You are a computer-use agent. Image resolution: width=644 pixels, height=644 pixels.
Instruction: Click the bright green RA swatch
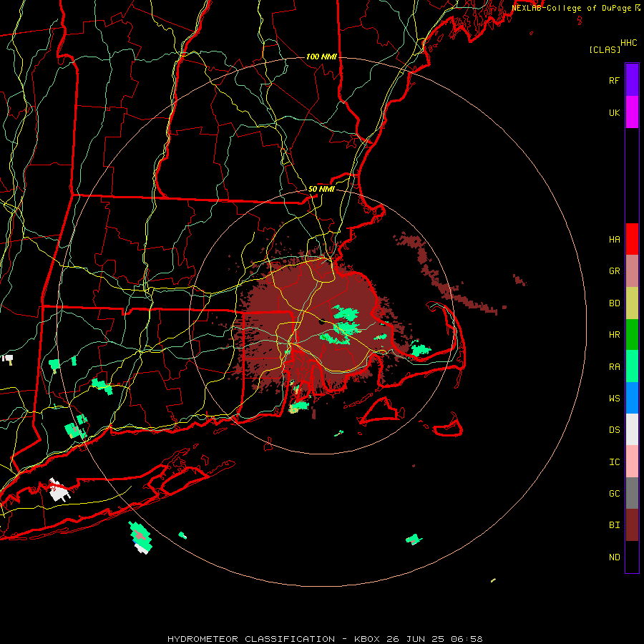(632, 366)
